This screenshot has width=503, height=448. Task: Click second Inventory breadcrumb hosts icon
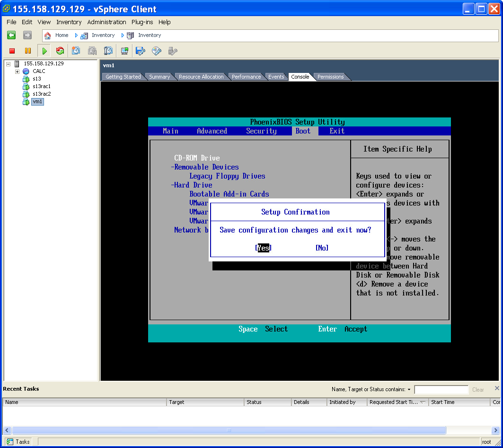coord(130,36)
